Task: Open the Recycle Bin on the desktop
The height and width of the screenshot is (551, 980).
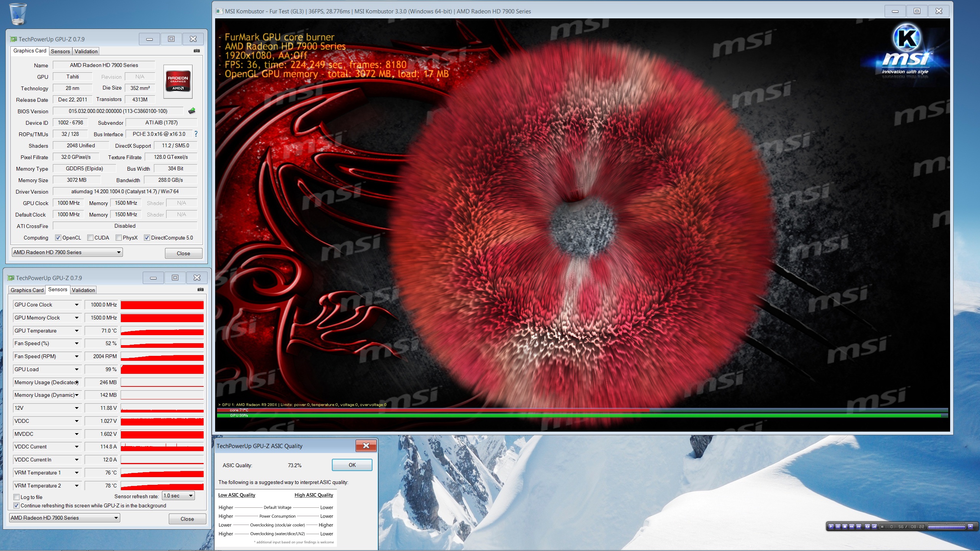Action: click(x=18, y=14)
